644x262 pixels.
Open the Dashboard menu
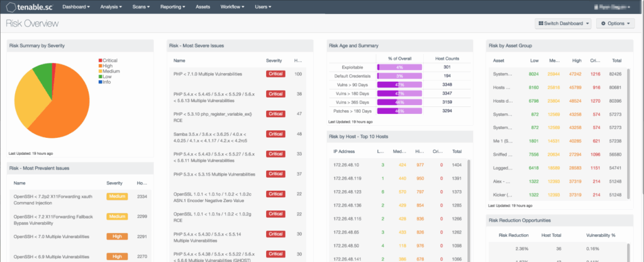[x=76, y=7]
